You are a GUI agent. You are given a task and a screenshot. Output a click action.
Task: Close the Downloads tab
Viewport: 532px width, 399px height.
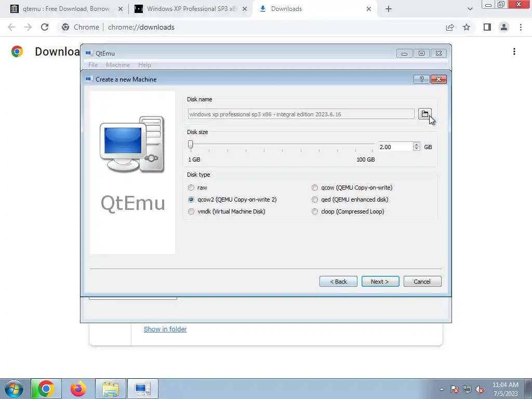pos(368,9)
